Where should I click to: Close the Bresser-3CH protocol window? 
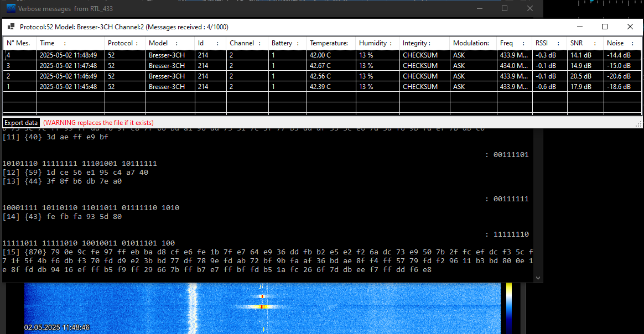pos(630,27)
